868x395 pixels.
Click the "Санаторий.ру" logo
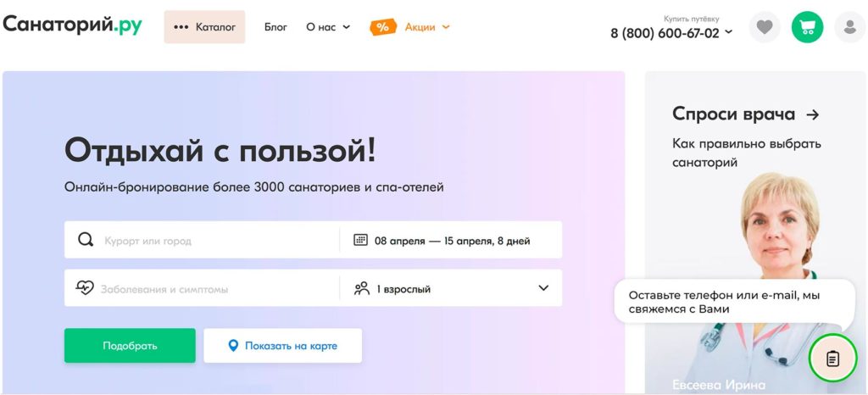click(x=73, y=25)
